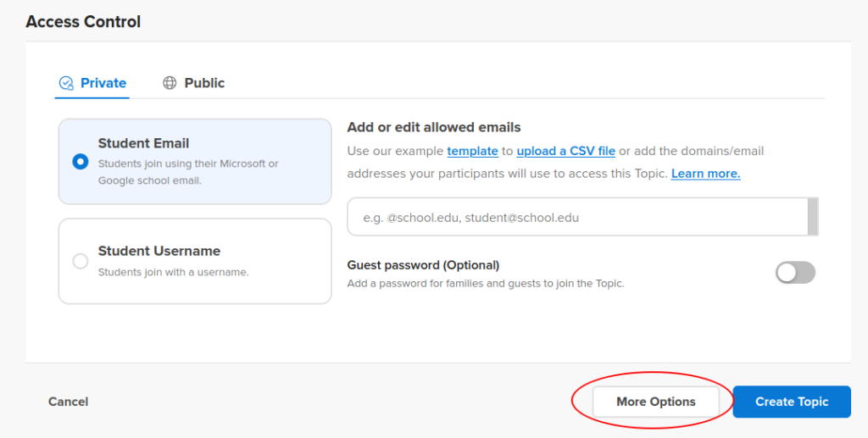This screenshot has width=868, height=438.
Task: Focus the allowed emails input field
Action: (578, 217)
